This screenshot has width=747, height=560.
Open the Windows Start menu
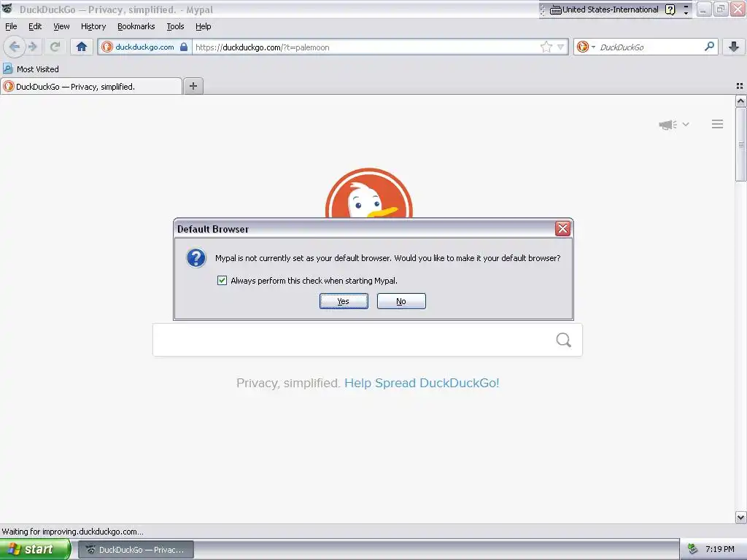click(35, 549)
